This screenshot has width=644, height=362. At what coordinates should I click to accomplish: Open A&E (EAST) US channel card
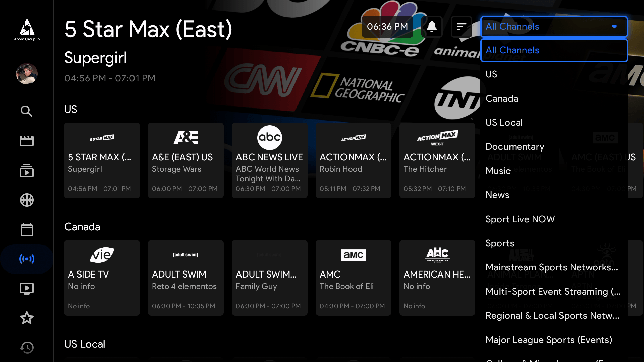pos(186,161)
